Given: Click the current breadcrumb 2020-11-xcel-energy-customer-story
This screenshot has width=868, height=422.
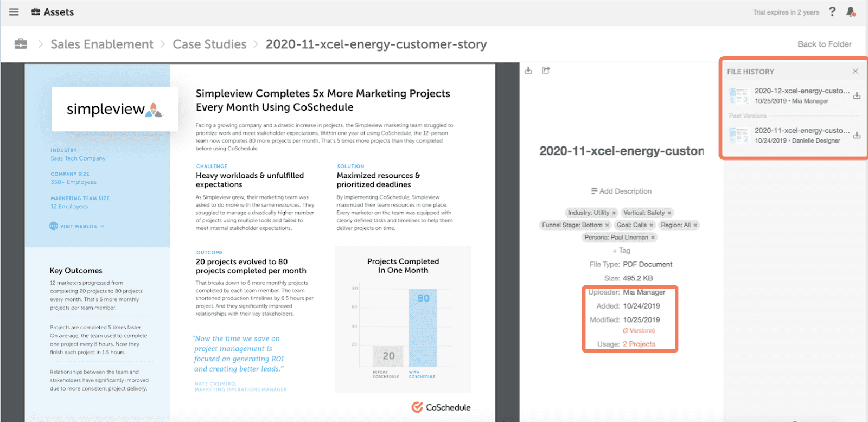Looking at the screenshot, I should [x=376, y=44].
